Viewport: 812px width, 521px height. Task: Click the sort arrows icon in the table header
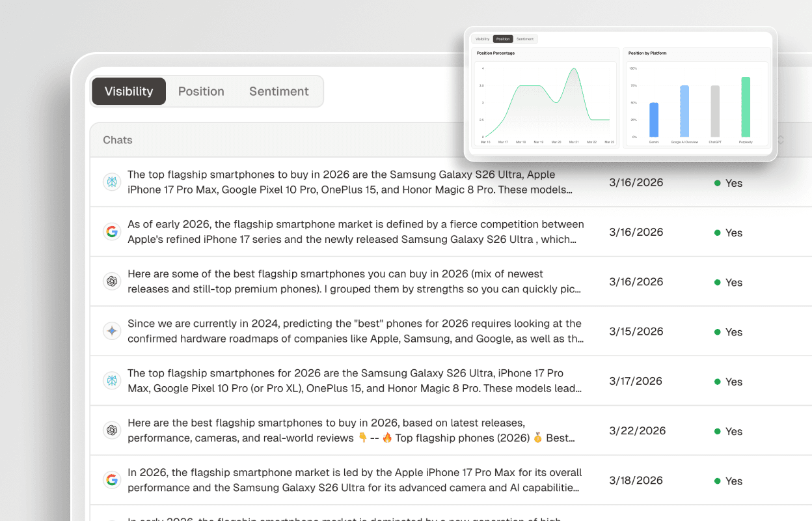(x=780, y=140)
